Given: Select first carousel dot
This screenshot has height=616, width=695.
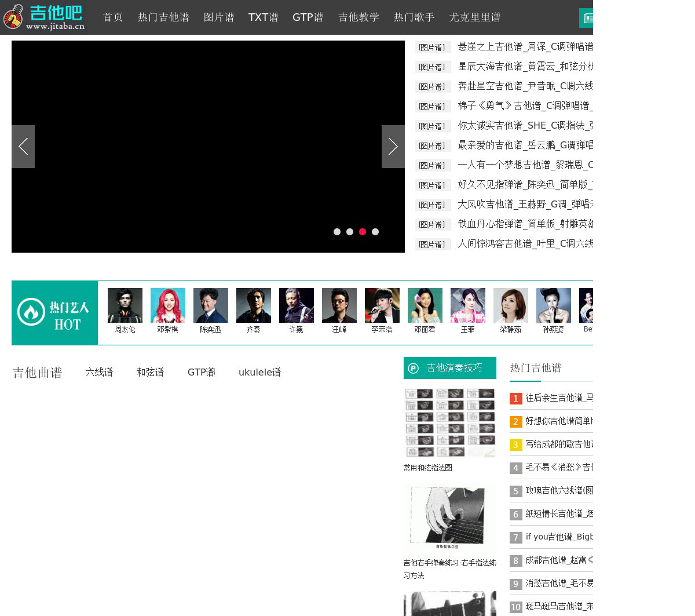Looking at the screenshot, I should click(337, 232).
